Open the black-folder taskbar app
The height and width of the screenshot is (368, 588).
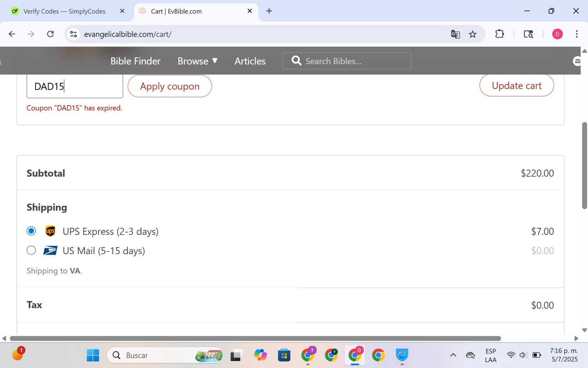coord(236,355)
